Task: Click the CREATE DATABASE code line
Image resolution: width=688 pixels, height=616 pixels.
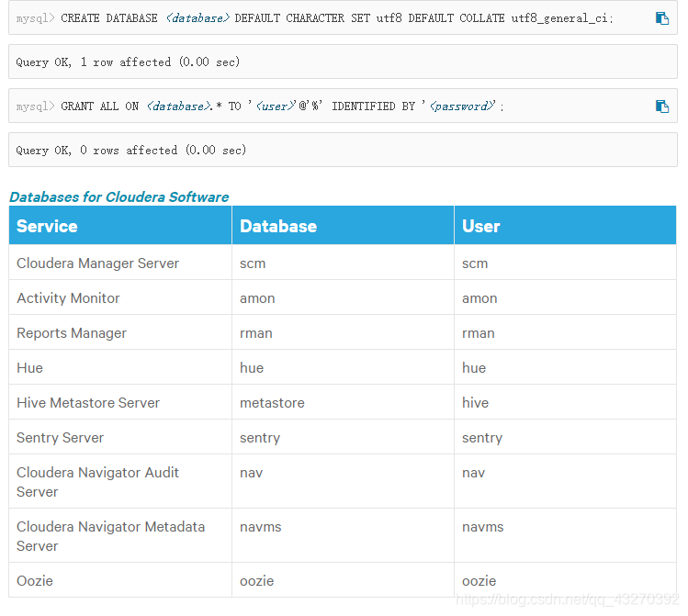Action: (x=343, y=18)
